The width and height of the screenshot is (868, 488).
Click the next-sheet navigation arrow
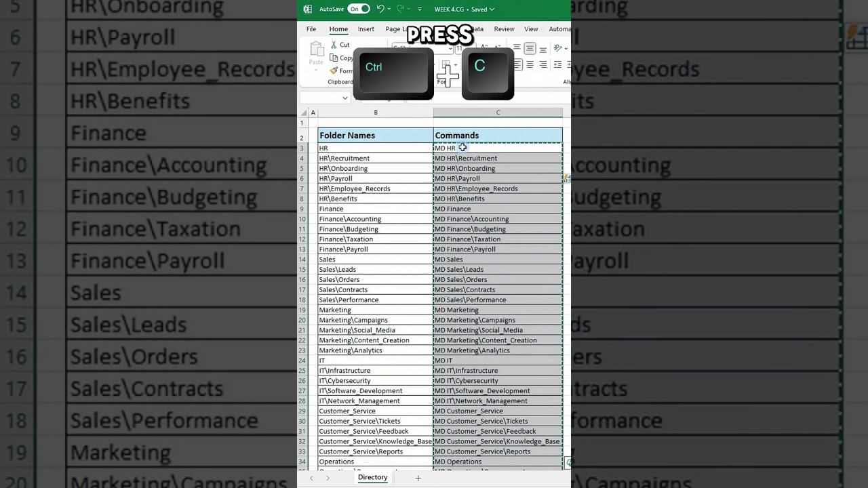click(328, 478)
